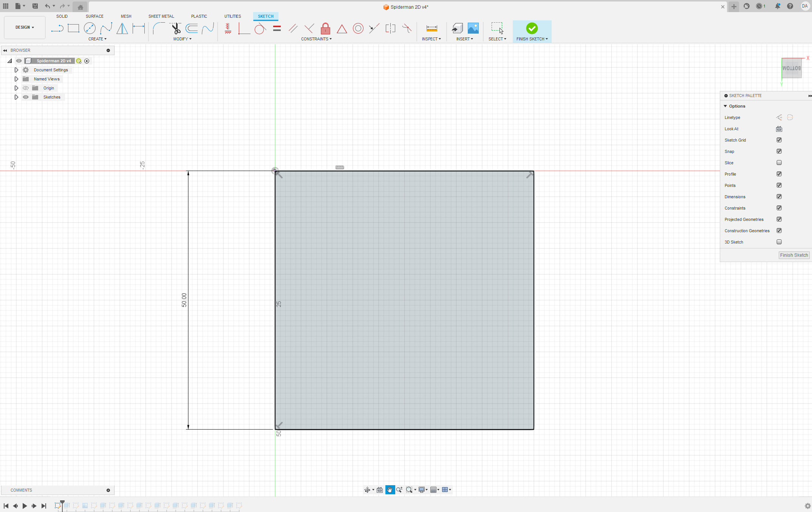Screen dimensions: 812x512
Task: Click the Insert Canvas image icon
Action: pyautogui.click(x=473, y=28)
